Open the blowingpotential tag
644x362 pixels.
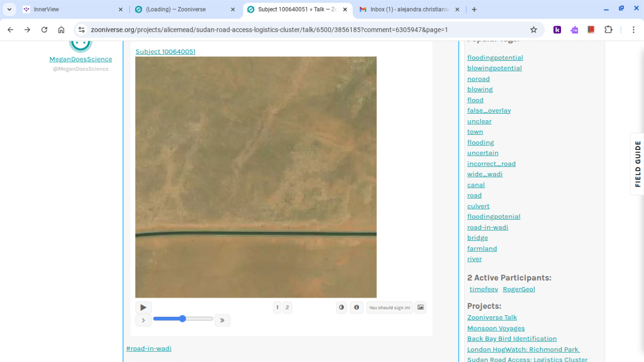click(x=495, y=68)
